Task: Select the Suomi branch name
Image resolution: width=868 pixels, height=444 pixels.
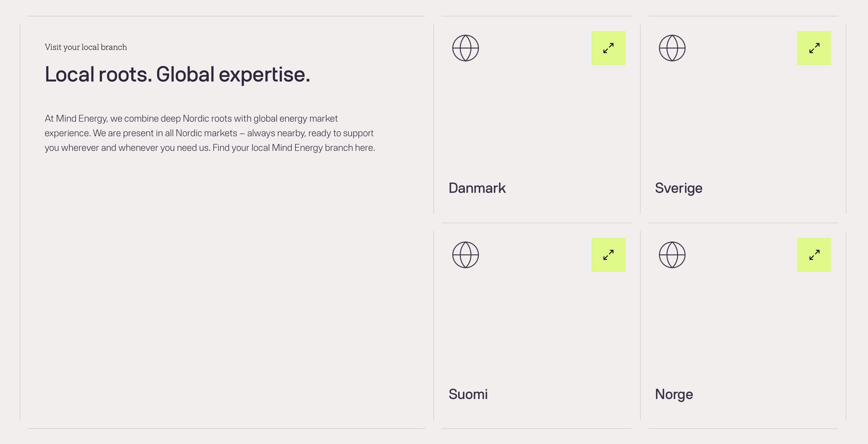Action: click(x=468, y=394)
